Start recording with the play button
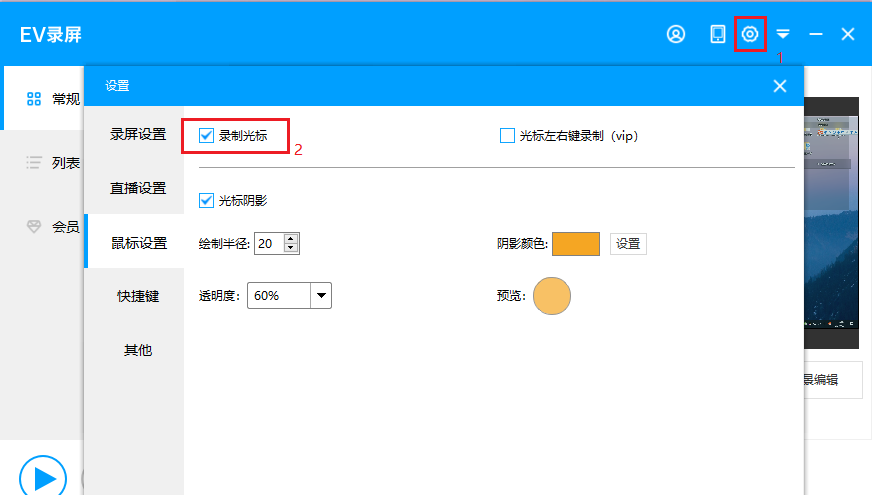The height and width of the screenshot is (495, 872). coord(43,477)
